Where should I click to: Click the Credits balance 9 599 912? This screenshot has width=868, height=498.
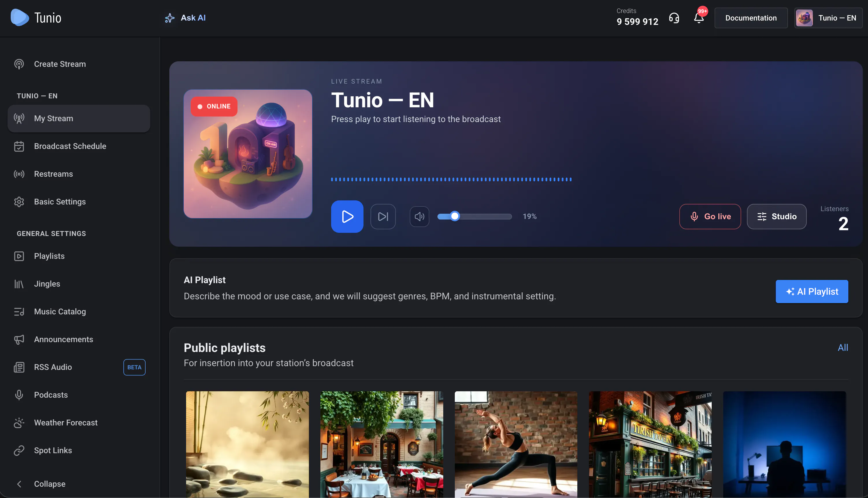[637, 22]
